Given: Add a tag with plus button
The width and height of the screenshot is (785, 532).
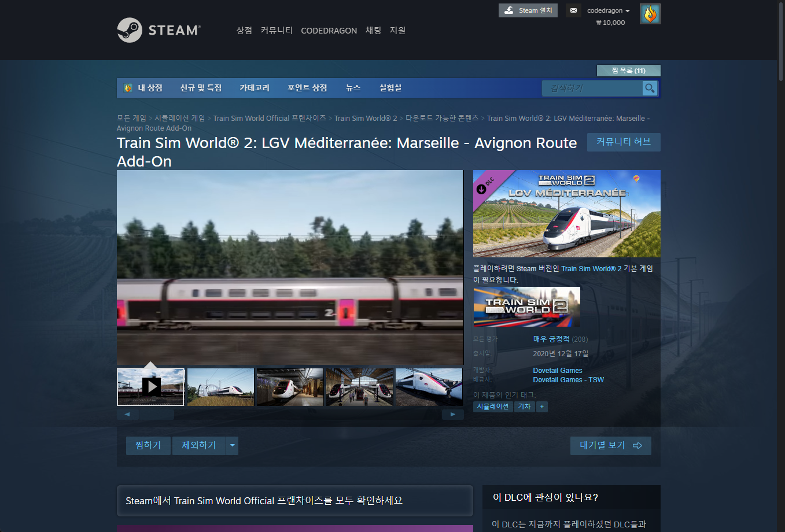Looking at the screenshot, I should pyautogui.click(x=542, y=407).
